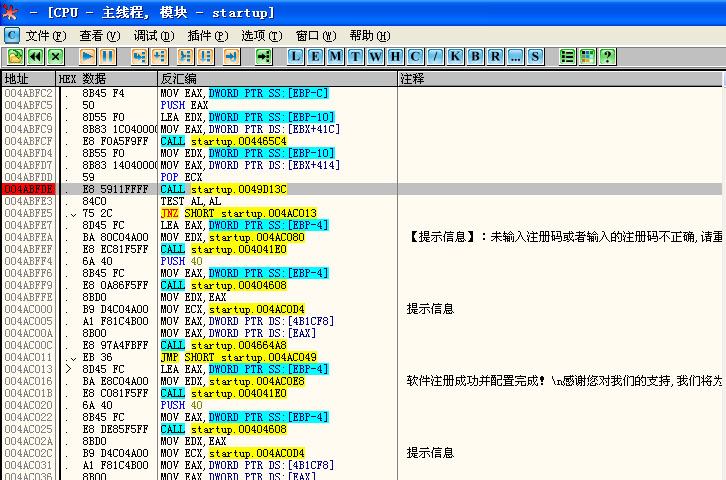Click the 反汇编 column header
The width and height of the screenshot is (726, 480).
(x=278, y=79)
